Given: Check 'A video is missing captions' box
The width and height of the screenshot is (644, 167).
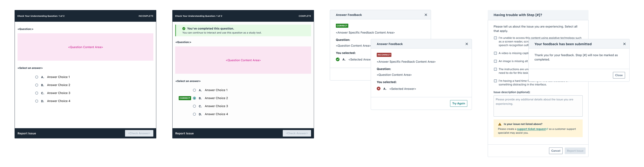Looking at the screenshot, I should [x=495, y=53].
